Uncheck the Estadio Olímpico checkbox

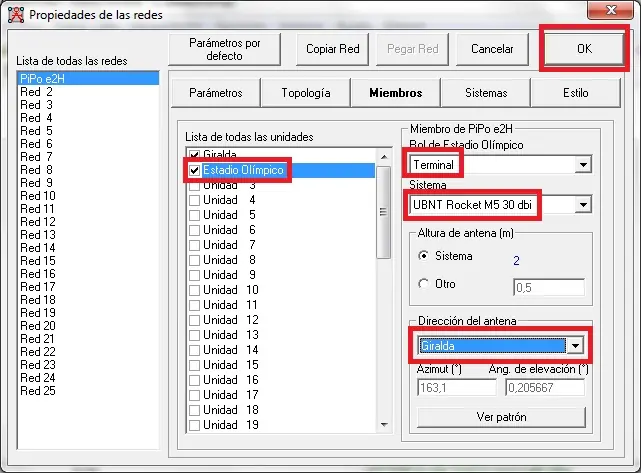tap(195, 170)
